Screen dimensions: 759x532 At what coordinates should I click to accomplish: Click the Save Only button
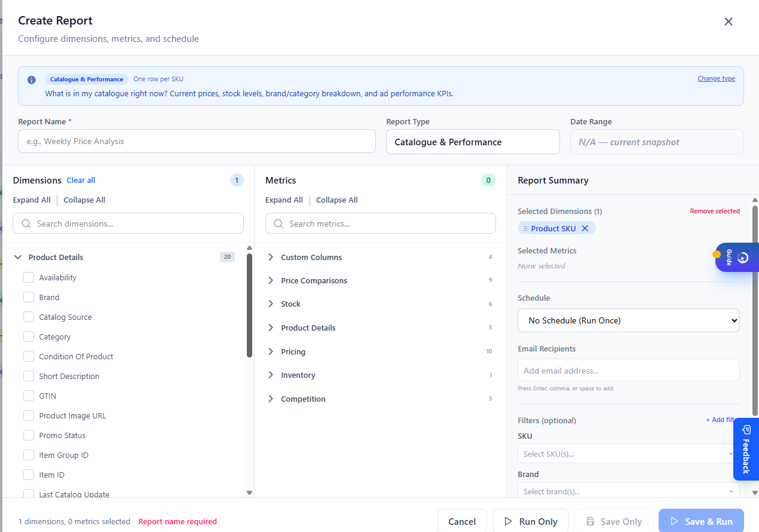[x=614, y=521]
